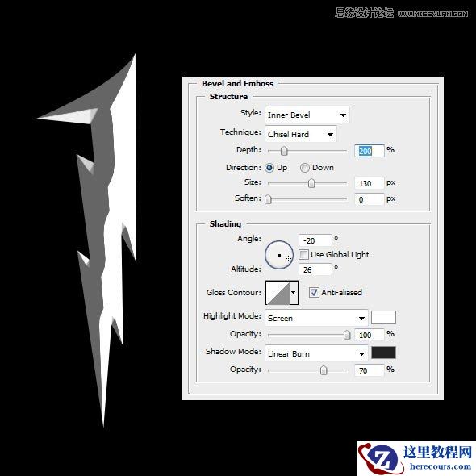This screenshot has height=476, width=476.
Task: Select the Up direction radio button
Action: 269,168
